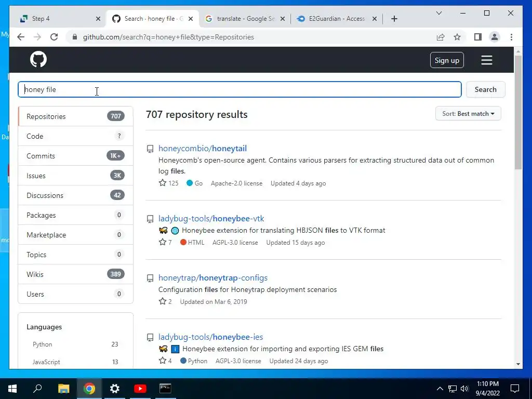This screenshot has width=532, height=399.
Task: Close the translate Google Search tab
Action: (x=283, y=19)
